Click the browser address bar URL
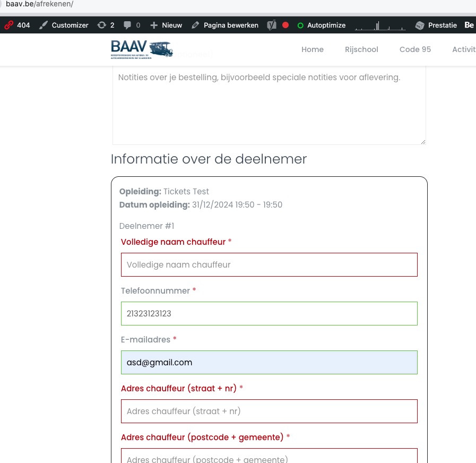Screen dimensions: 476x463 coord(39,4)
